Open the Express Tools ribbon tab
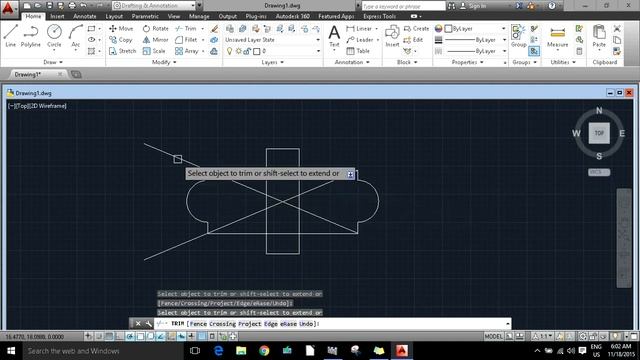The image size is (640, 360). click(380, 16)
